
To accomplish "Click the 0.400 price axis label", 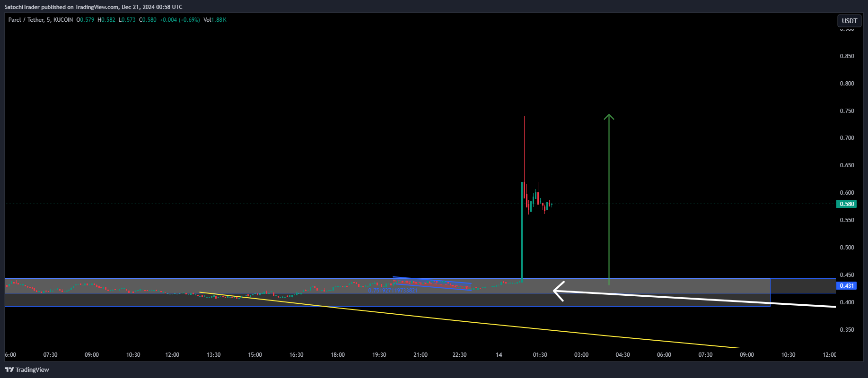I will (x=847, y=302).
